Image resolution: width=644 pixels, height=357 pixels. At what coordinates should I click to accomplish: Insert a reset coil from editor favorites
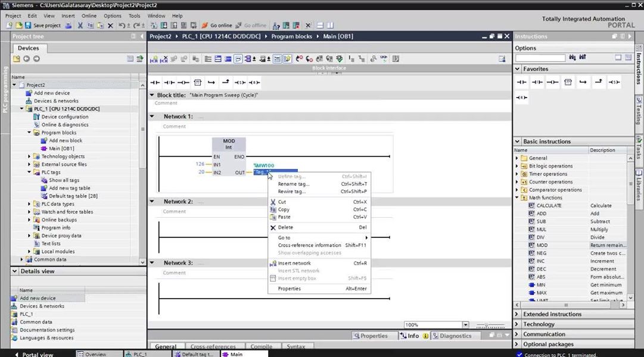coord(254,83)
